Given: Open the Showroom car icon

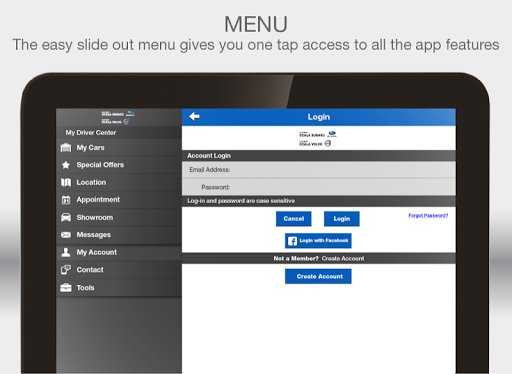Looking at the screenshot, I should [66, 217].
